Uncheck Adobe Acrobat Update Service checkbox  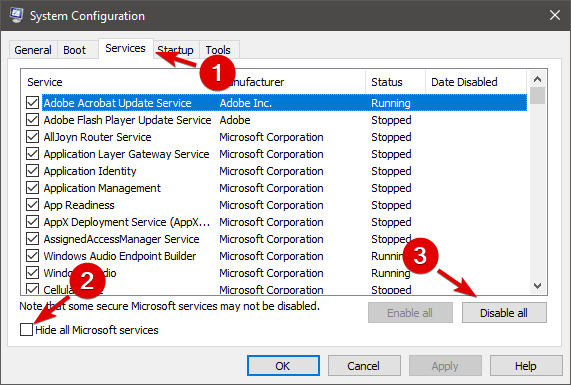tap(32, 103)
